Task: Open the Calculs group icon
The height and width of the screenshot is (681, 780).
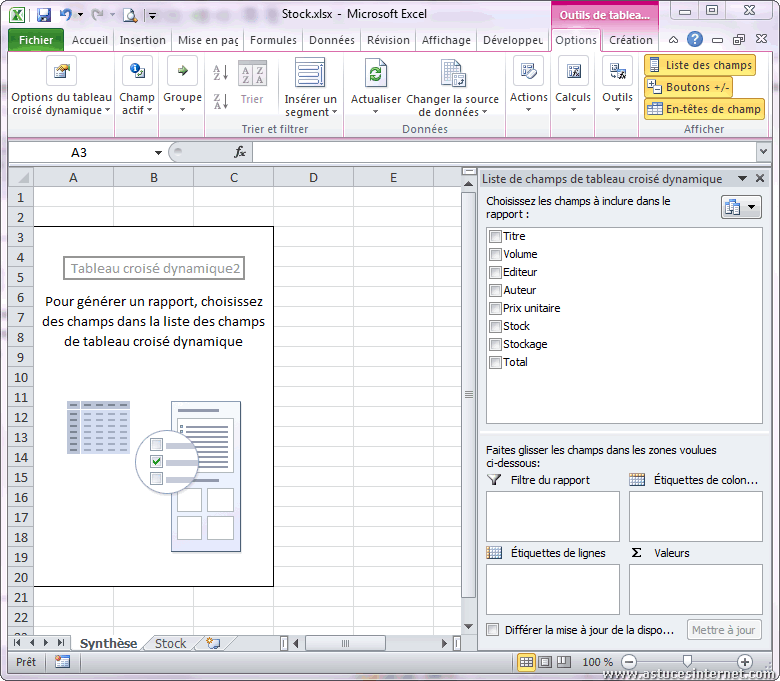Action: point(573,71)
